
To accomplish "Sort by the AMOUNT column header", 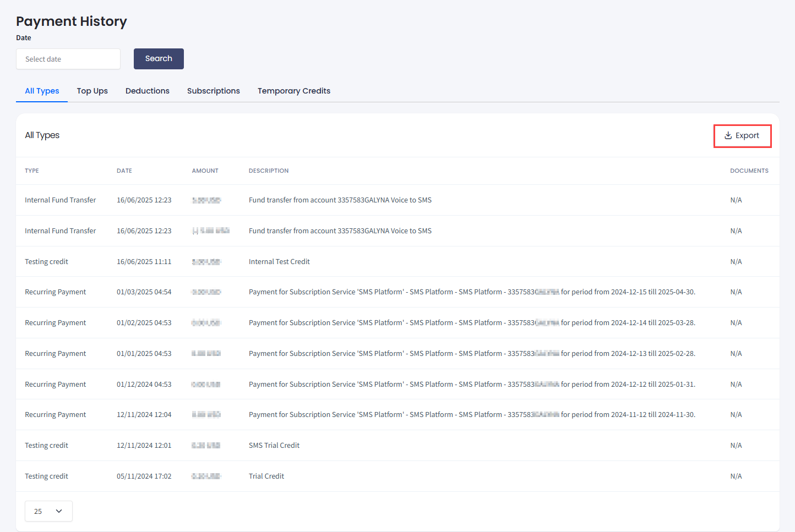I will [x=205, y=171].
